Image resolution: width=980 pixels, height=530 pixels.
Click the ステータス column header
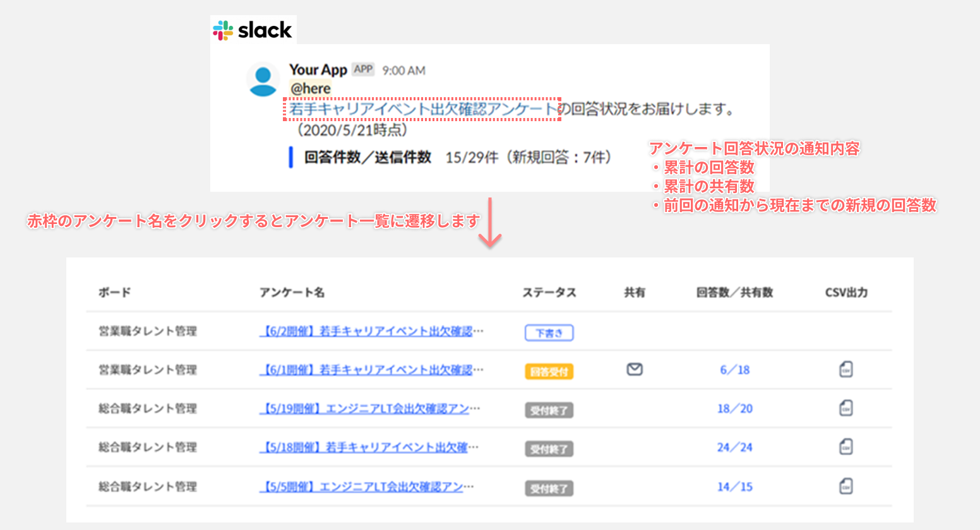[549, 292]
